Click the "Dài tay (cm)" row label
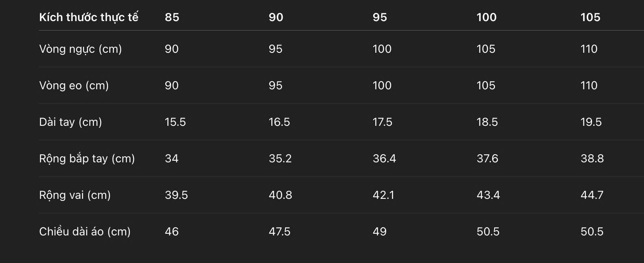This screenshot has width=644, height=263. click(x=70, y=122)
